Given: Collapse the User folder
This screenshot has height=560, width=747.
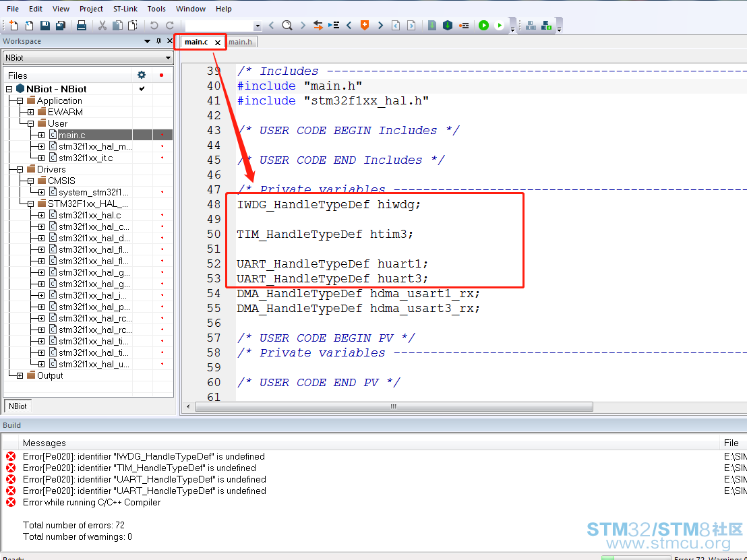Looking at the screenshot, I should coord(30,124).
